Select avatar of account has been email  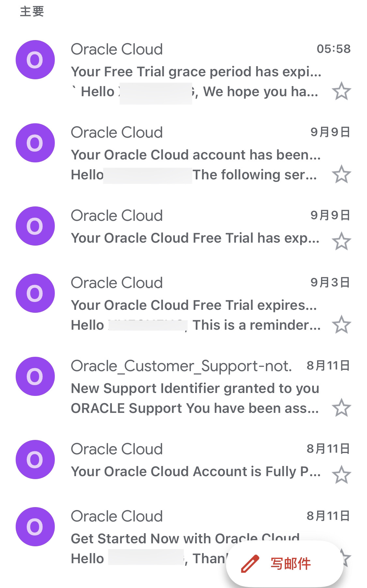click(35, 143)
